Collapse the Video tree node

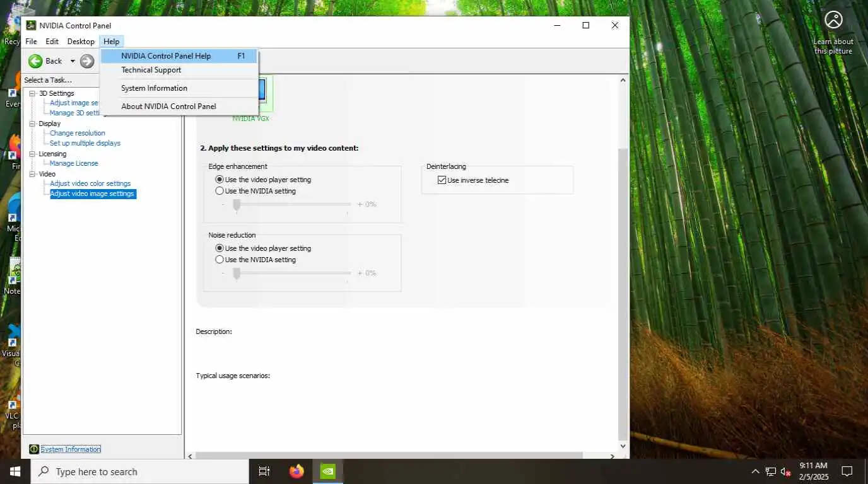[x=33, y=174]
